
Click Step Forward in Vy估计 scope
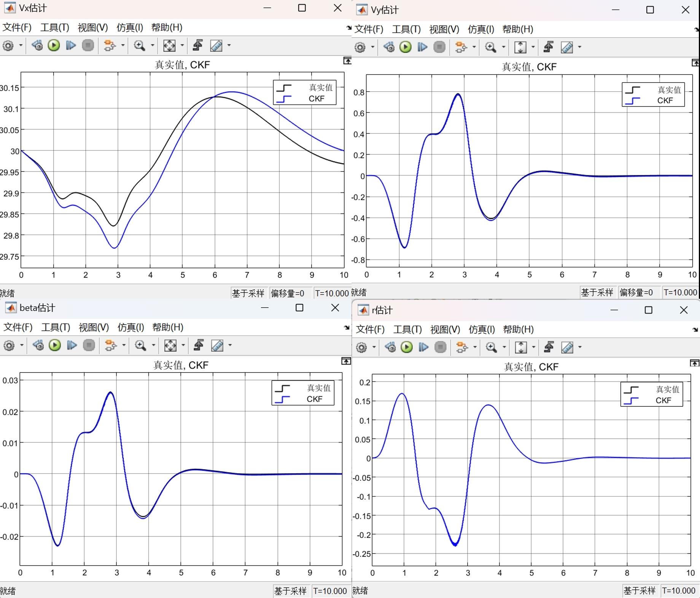pos(422,47)
